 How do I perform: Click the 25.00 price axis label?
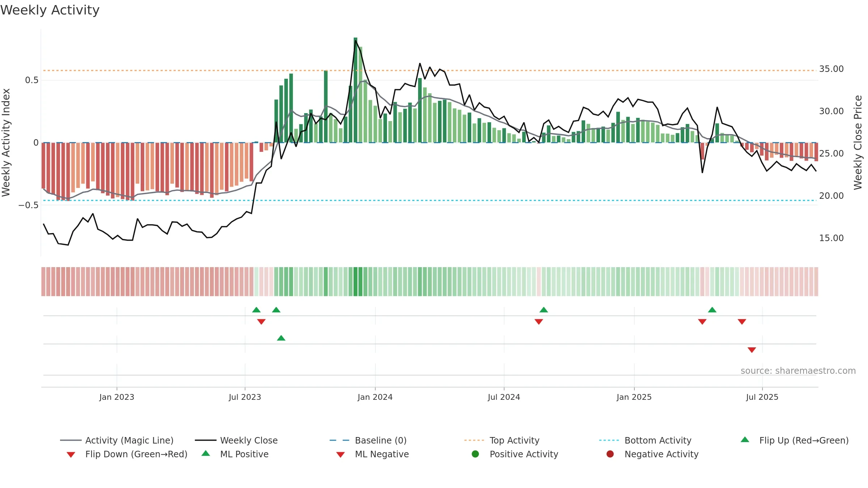[831, 154]
